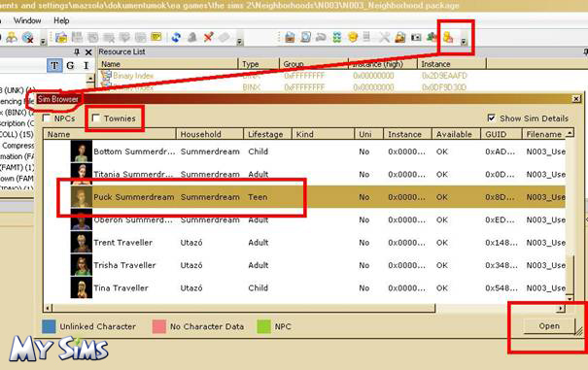The height and width of the screenshot is (370, 588).
Task: Uncheck Show Sim Details checkbox
Action: click(x=491, y=118)
